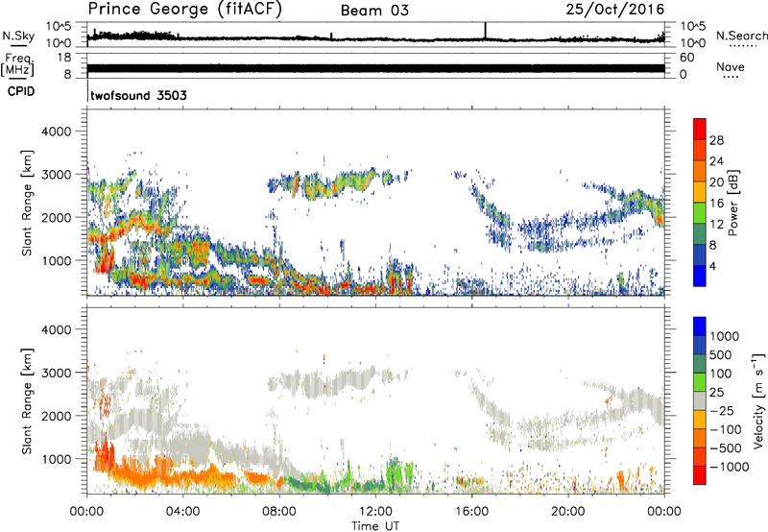Click the "Nave" legend label
This screenshot has height=532, width=768.
(x=731, y=66)
